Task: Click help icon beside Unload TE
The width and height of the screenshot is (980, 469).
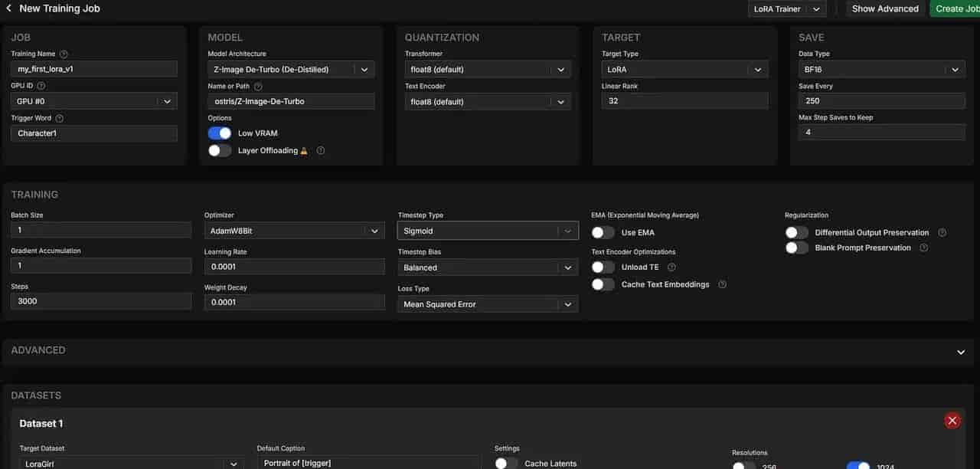Action: tap(671, 267)
